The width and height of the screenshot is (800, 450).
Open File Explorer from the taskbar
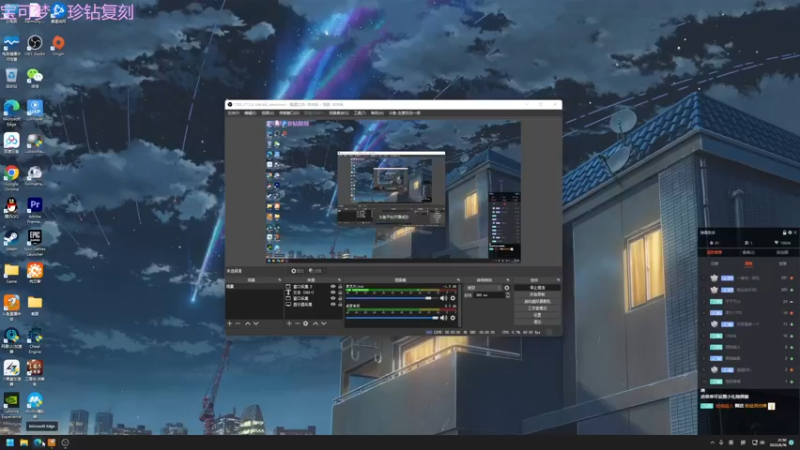pyautogui.click(x=23, y=442)
